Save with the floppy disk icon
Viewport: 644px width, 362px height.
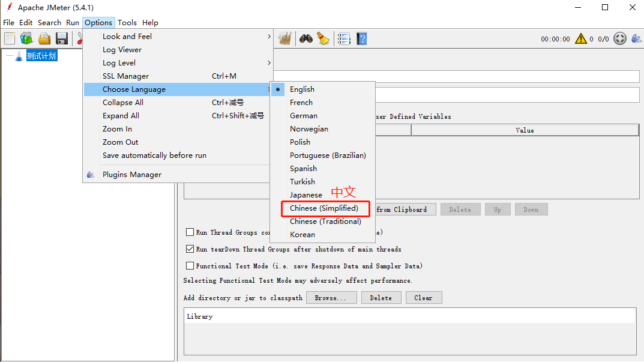[x=62, y=38]
